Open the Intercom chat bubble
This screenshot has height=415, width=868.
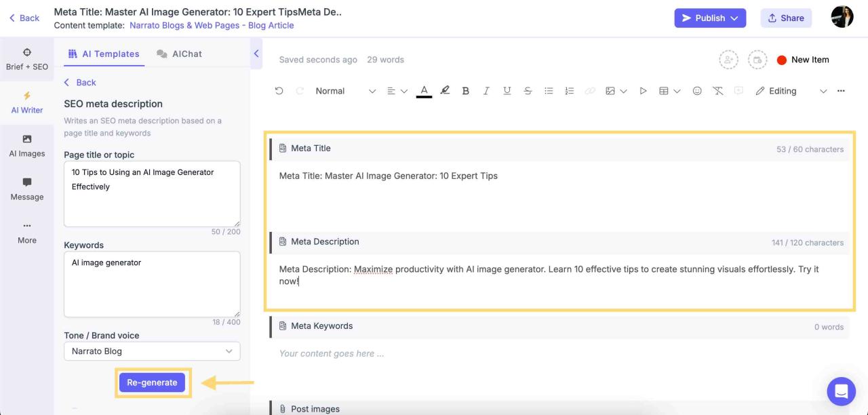click(x=841, y=391)
